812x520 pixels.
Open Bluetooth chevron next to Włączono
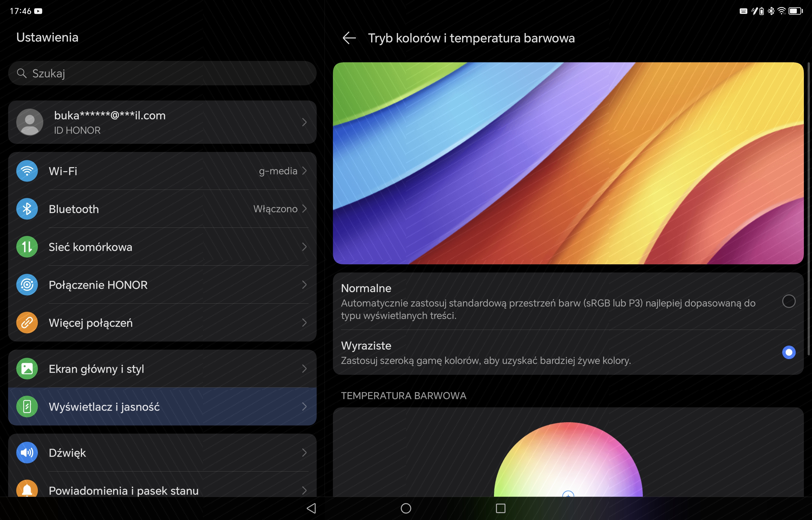304,209
